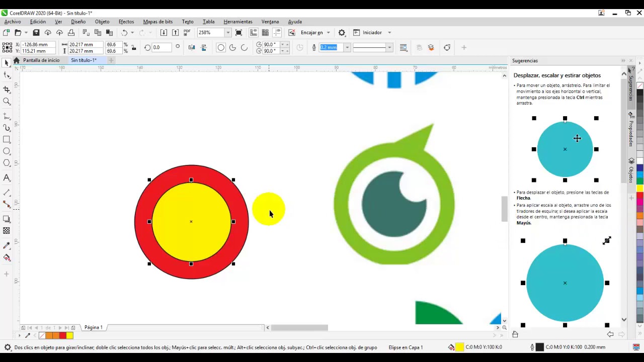This screenshot has width=644, height=362.
Task: Click the red swatch in document palette
Action: tap(63, 335)
